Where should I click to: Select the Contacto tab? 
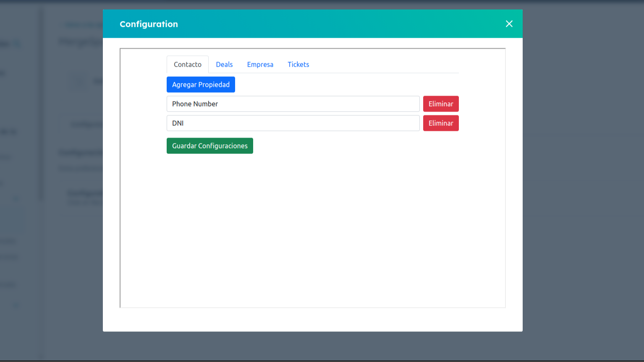(188, 65)
